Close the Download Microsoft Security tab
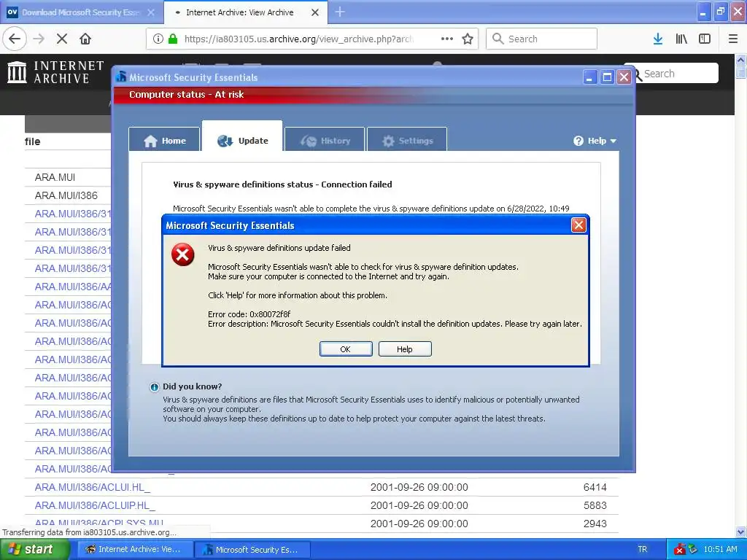This screenshot has height=560, width=747. point(151,12)
